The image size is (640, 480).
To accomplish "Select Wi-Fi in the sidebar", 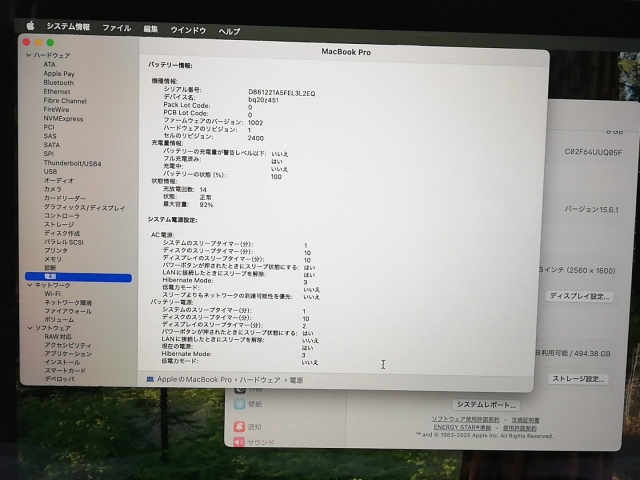I will pyautogui.click(x=52, y=293).
